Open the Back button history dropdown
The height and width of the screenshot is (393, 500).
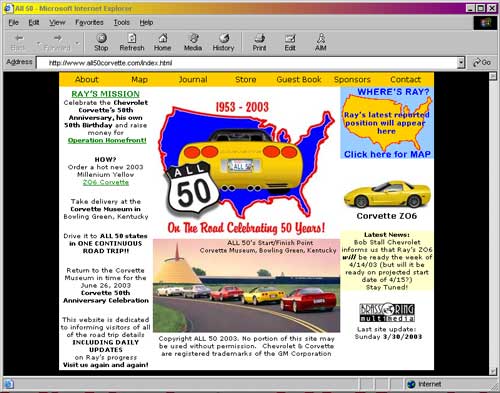tap(38, 43)
